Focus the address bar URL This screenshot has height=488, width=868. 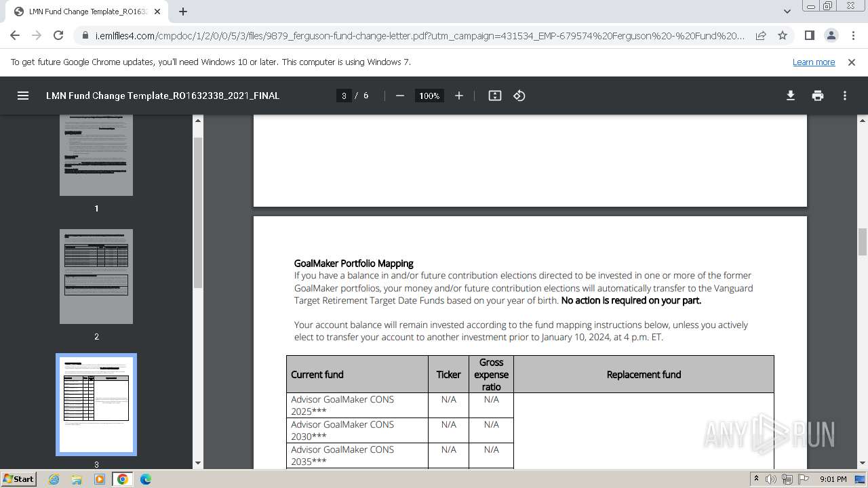tap(420, 35)
